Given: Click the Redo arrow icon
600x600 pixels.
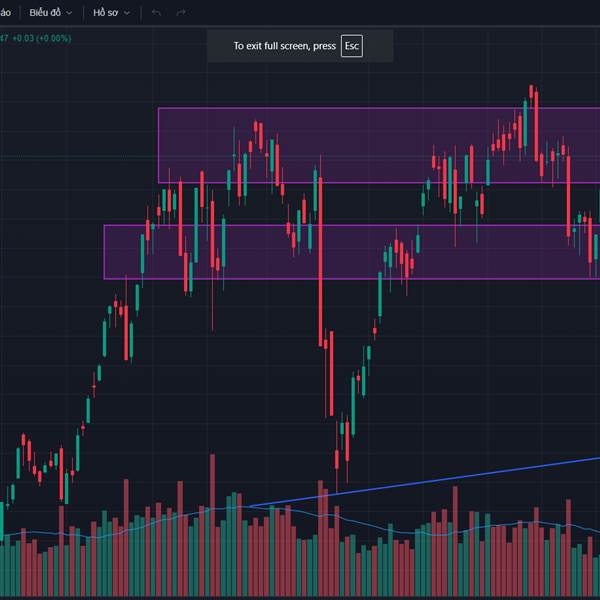Looking at the screenshot, I should (x=180, y=13).
